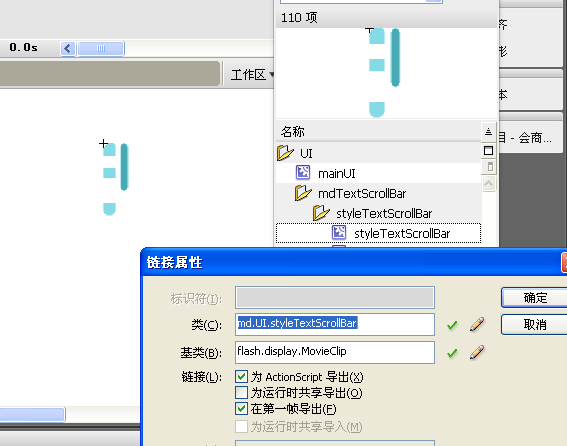Click the scrollbar symbol on the stage
The image size is (567, 446).
[x=115, y=179]
